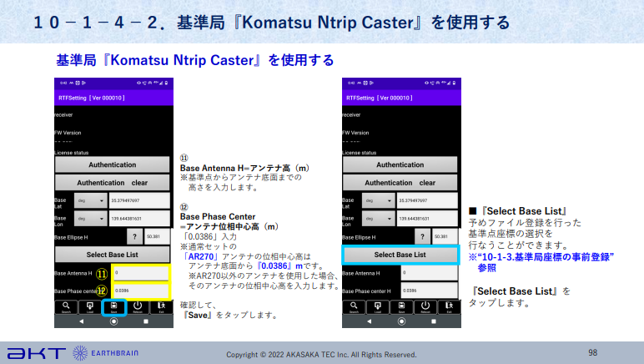644x364 pixels.
Task: Click Base Ellipse H field 50.381, left phone
Action: click(x=158, y=236)
